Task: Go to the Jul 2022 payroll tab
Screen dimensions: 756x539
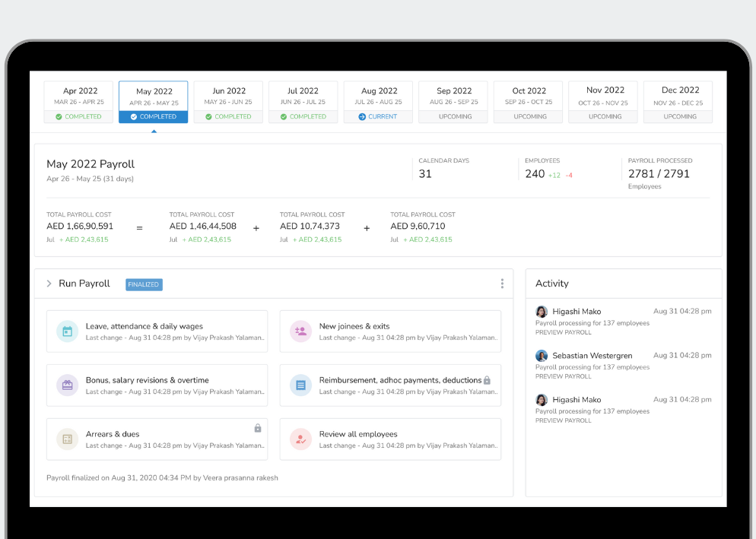Action: (x=303, y=102)
